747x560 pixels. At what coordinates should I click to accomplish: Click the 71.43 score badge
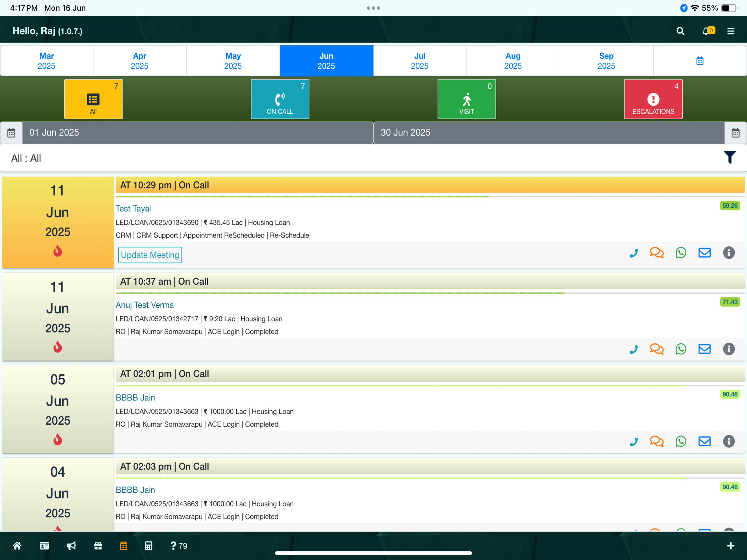click(x=730, y=302)
